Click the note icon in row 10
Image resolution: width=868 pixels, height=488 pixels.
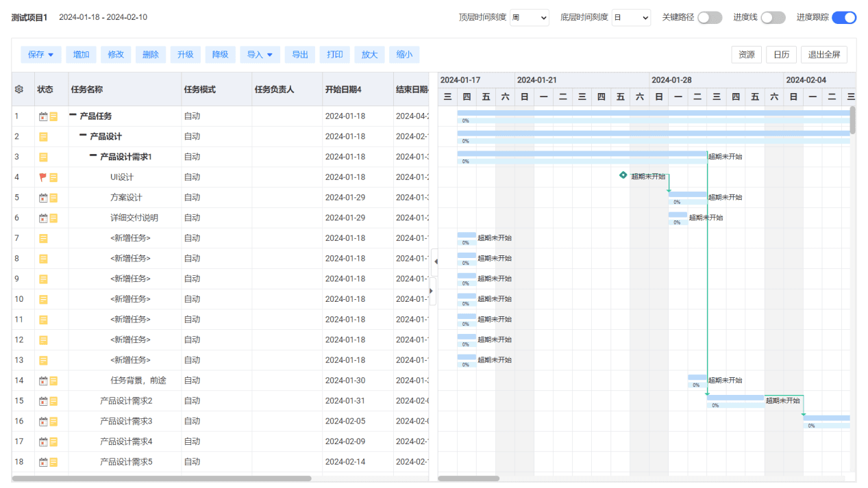(x=43, y=299)
